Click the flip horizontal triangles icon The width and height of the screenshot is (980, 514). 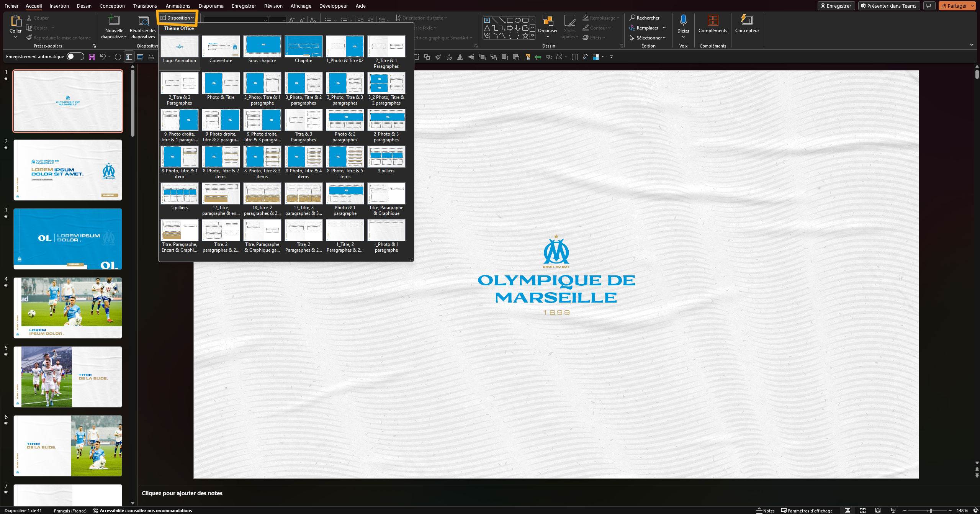click(460, 57)
